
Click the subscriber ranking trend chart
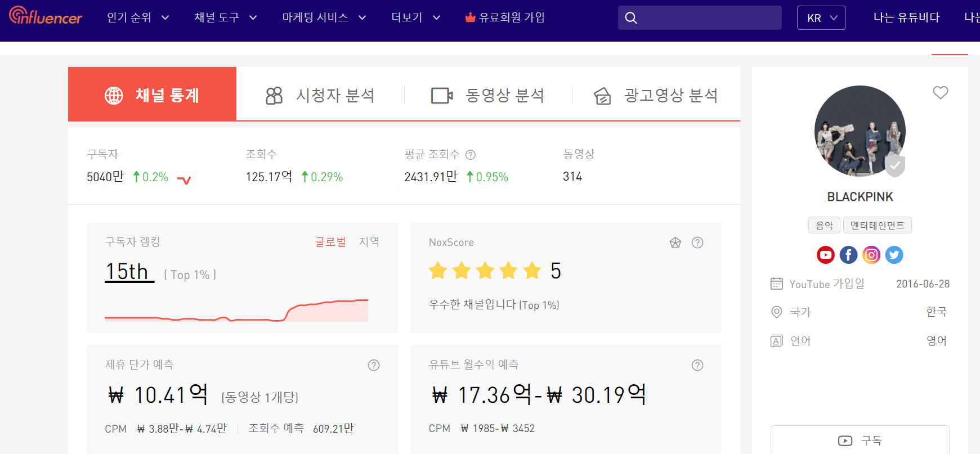236,310
